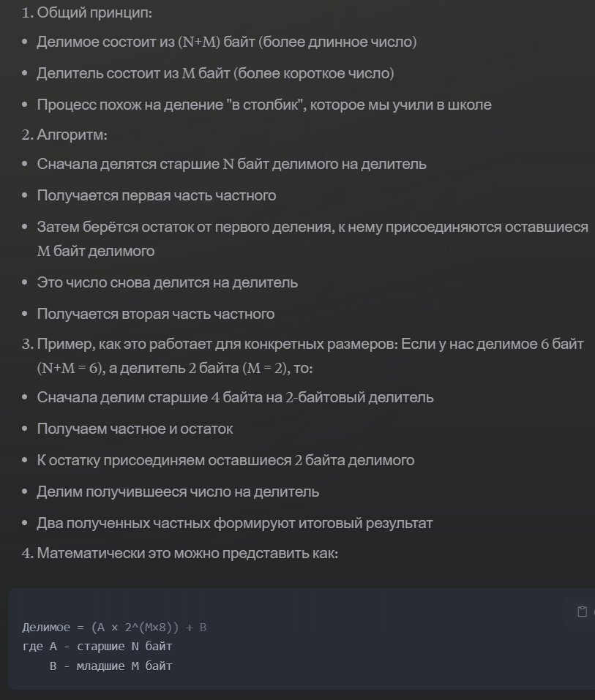The width and height of the screenshot is (595, 700).
Task: Click the bullet "Получается вторая часть частного"
Action: [x=155, y=314]
